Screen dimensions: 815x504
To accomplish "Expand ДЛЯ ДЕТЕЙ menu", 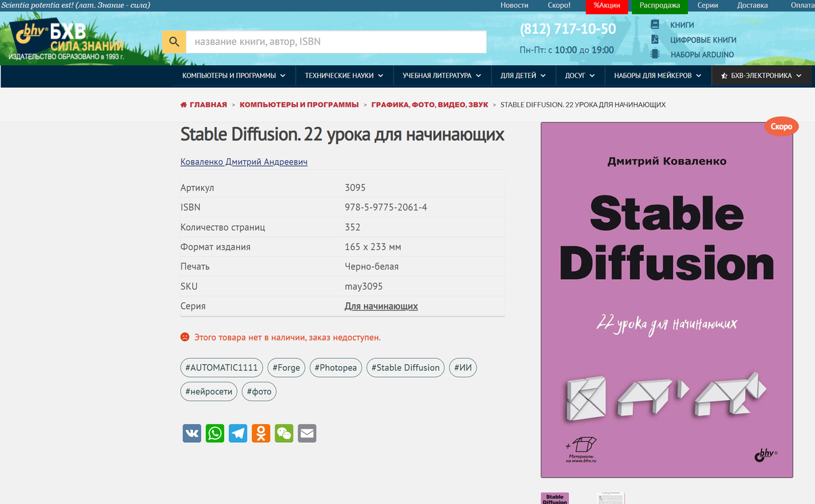I will coord(524,76).
